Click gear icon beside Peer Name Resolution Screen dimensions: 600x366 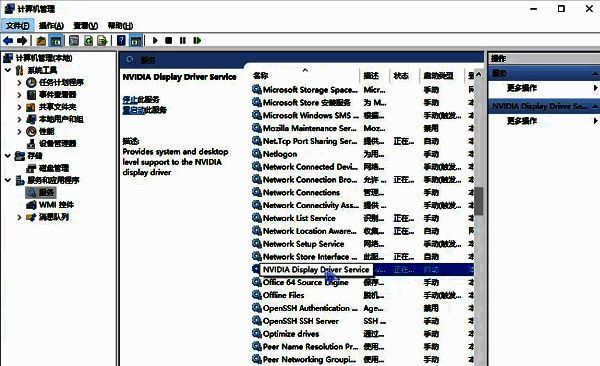pos(256,346)
